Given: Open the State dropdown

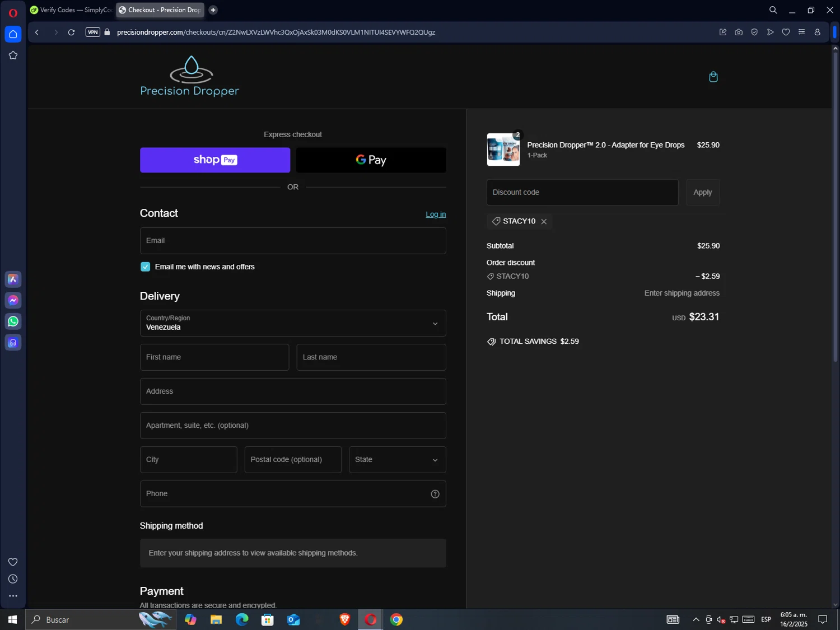Looking at the screenshot, I should 397,460.
